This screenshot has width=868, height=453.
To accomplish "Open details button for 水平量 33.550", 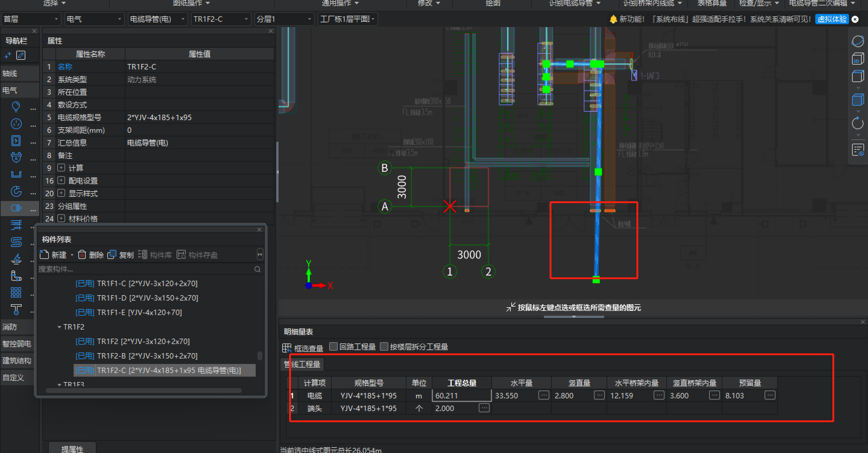I will click(x=544, y=395).
